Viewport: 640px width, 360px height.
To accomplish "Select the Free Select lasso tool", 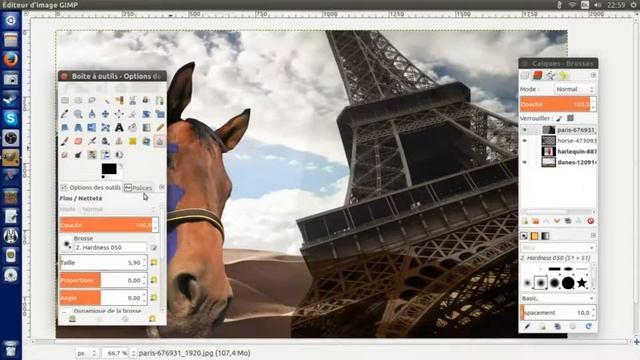I will (x=92, y=100).
